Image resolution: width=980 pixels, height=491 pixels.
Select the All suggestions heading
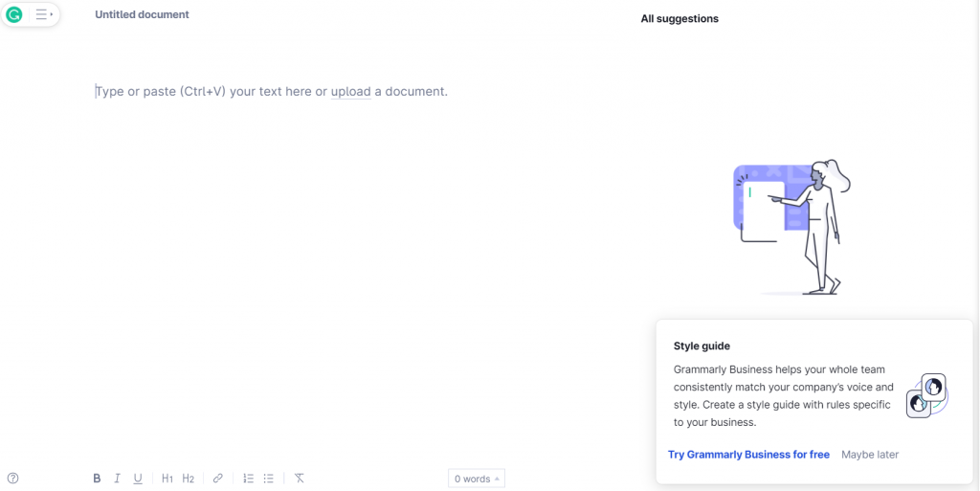click(x=679, y=19)
